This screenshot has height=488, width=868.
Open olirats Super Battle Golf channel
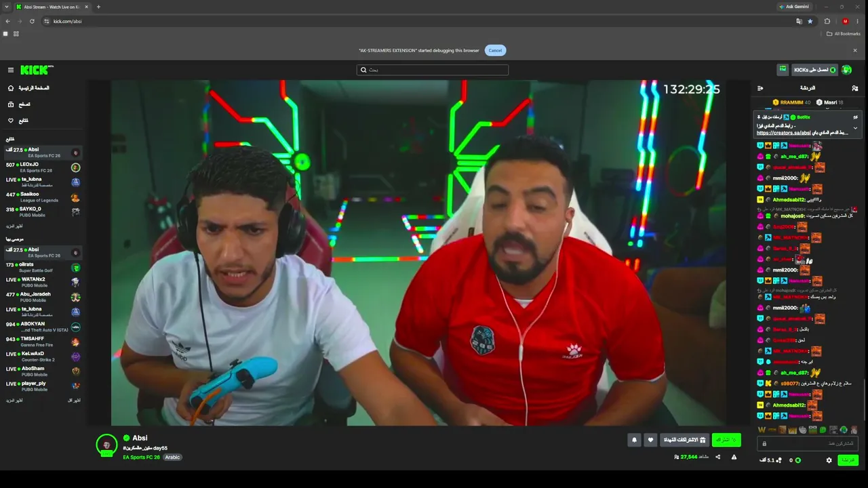pos(43,268)
